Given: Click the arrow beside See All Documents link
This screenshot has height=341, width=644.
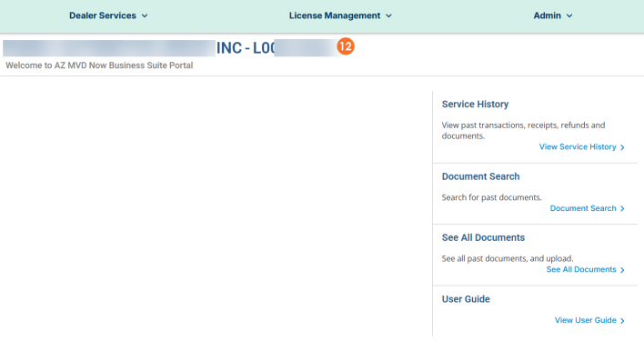Looking at the screenshot, I should (x=622, y=270).
